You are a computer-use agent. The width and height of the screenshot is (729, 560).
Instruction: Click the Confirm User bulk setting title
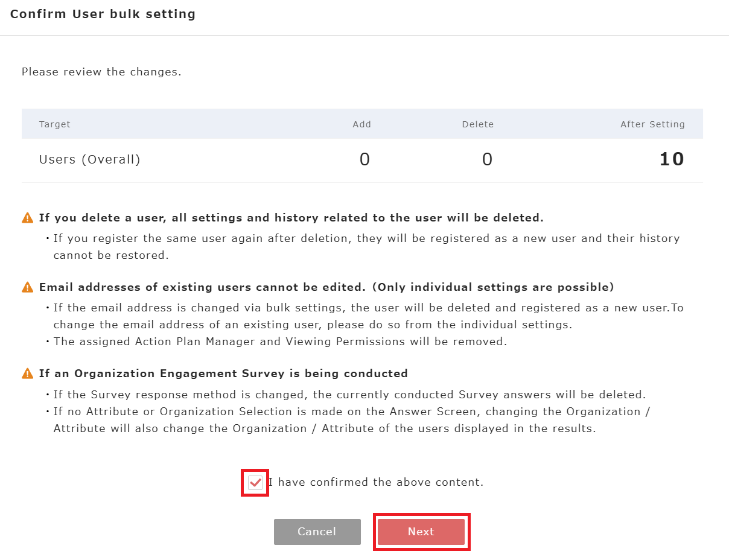point(103,14)
